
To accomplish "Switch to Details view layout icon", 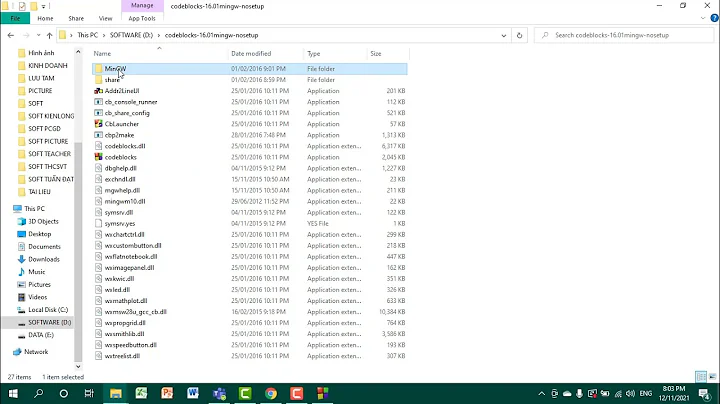I will [701, 377].
